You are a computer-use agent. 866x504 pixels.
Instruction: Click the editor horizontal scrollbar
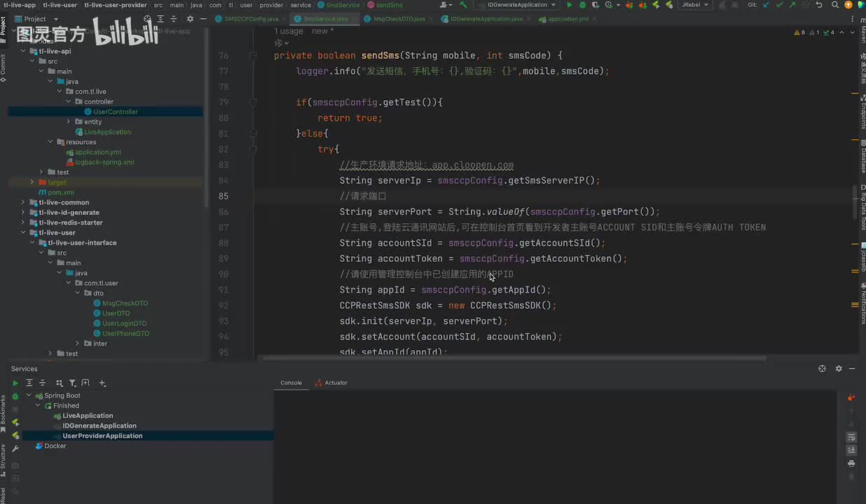point(514,358)
